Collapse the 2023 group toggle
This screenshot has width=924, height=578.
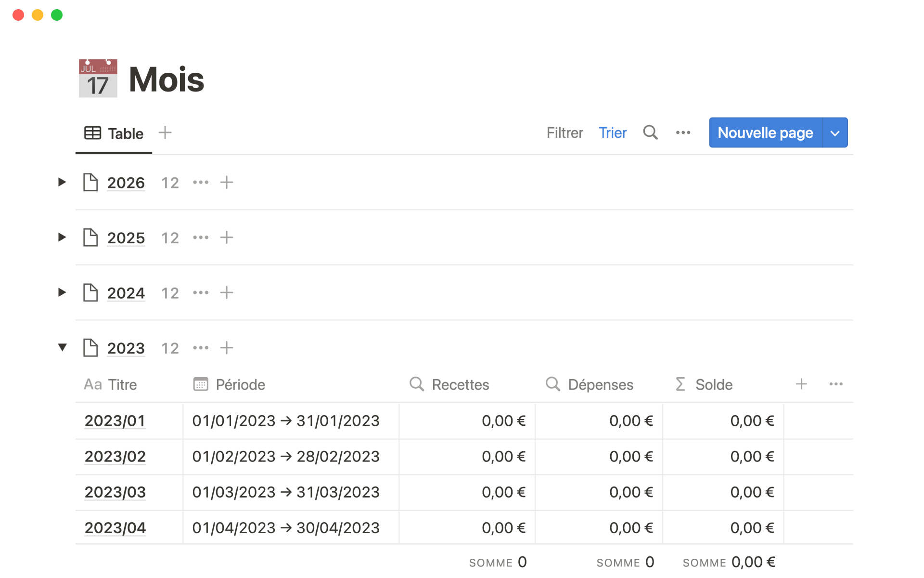click(62, 347)
